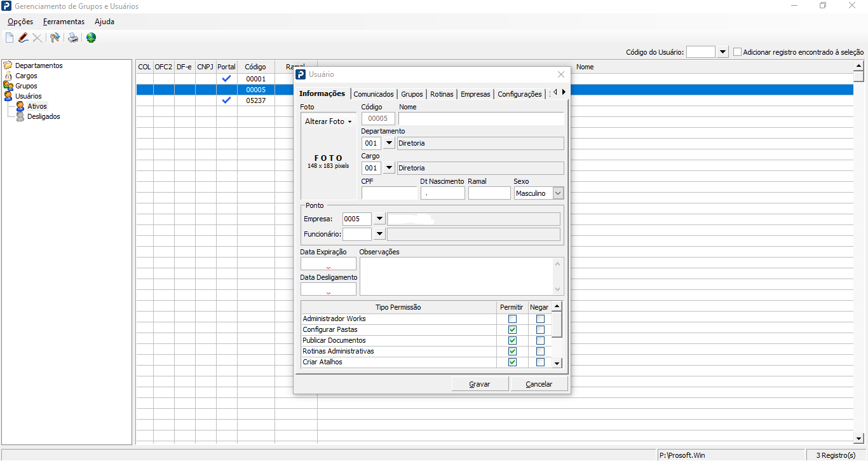Screen dimensions: 868x461
Task: Click the red pencil edit icon
Action: (x=24, y=38)
